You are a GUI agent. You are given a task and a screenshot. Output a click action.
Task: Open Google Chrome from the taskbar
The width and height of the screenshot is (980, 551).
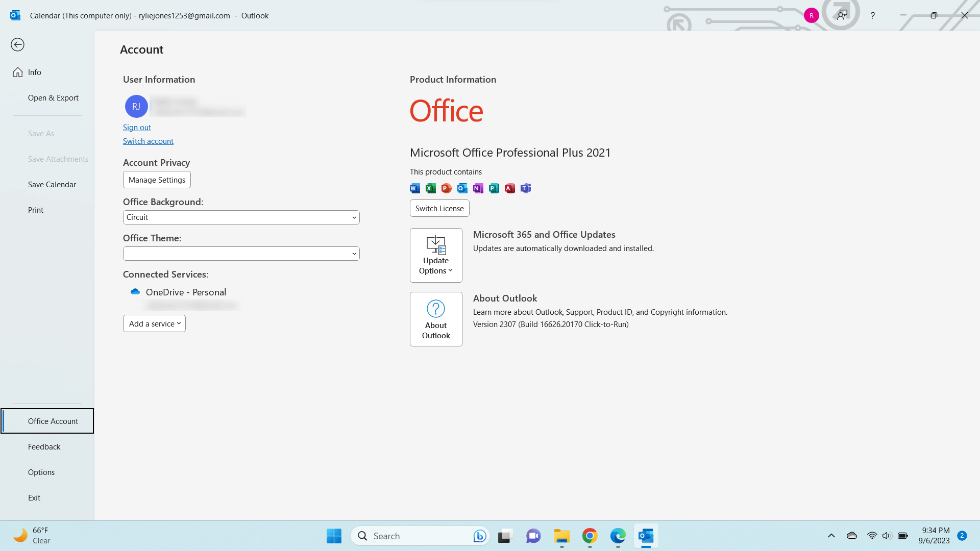point(590,536)
